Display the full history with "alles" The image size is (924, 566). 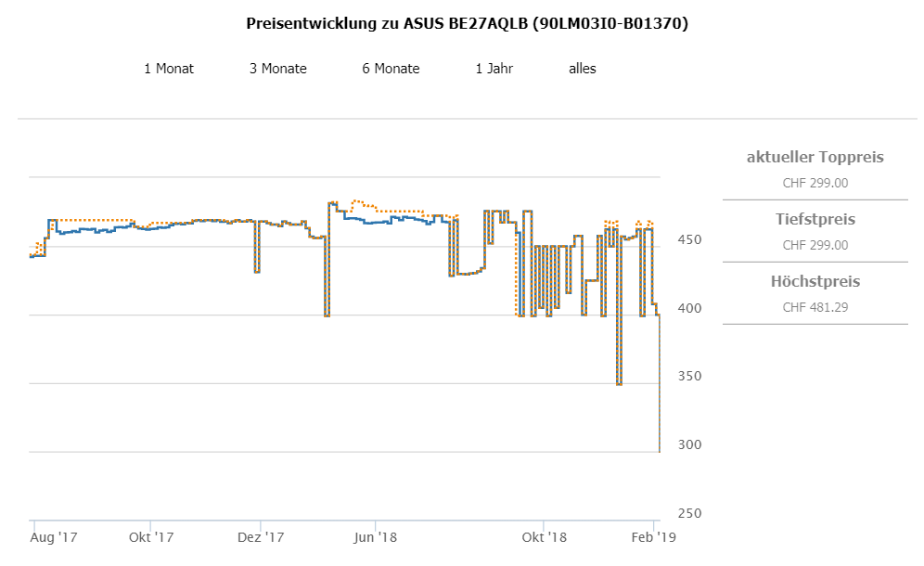[x=583, y=69]
